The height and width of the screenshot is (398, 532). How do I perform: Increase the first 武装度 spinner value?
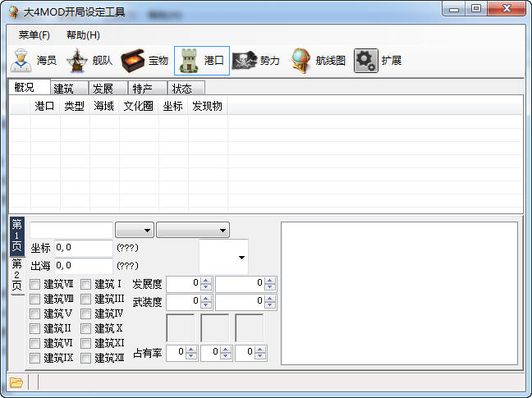coord(206,299)
